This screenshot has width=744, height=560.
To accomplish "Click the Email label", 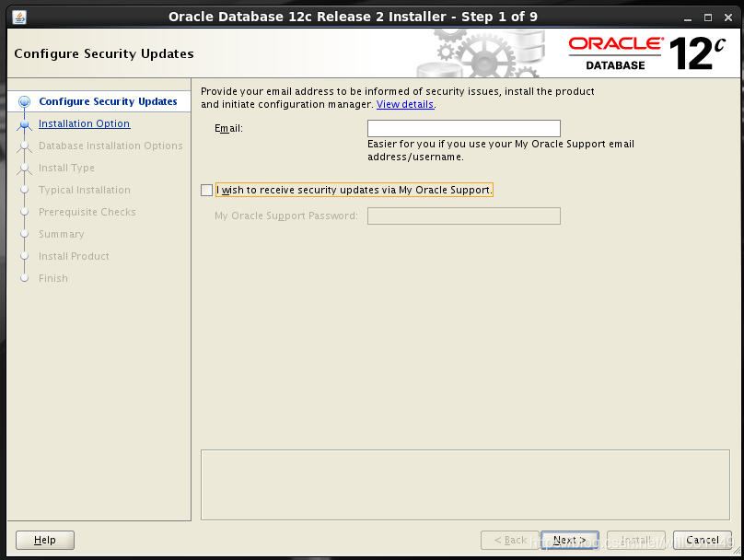I will tap(228, 128).
